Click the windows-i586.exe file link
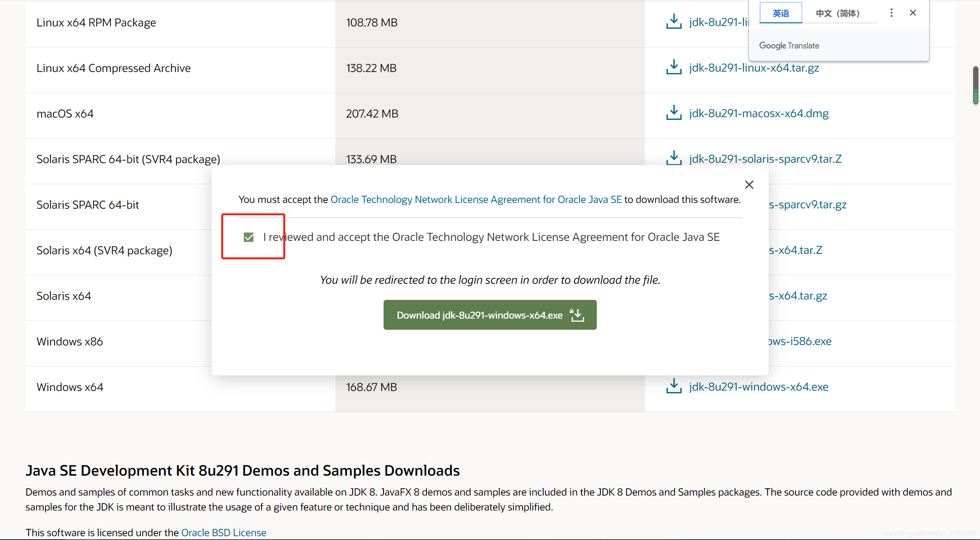This screenshot has width=980, height=540. 800,341
